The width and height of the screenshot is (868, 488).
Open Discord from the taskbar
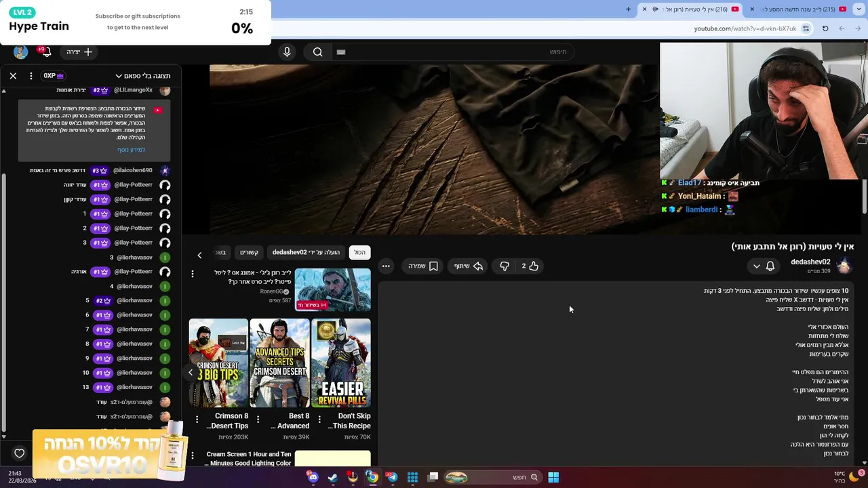[x=313, y=477]
